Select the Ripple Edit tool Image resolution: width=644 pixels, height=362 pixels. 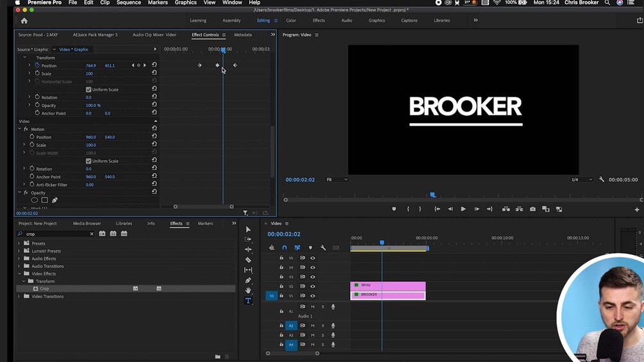(248, 249)
